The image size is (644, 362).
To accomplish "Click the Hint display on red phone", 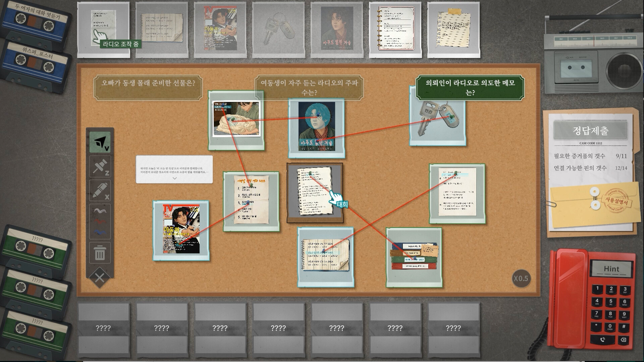I will [611, 269].
